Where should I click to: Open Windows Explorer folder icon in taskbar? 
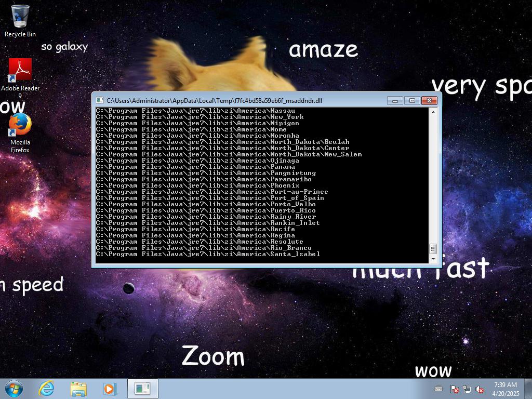pos(78,389)
